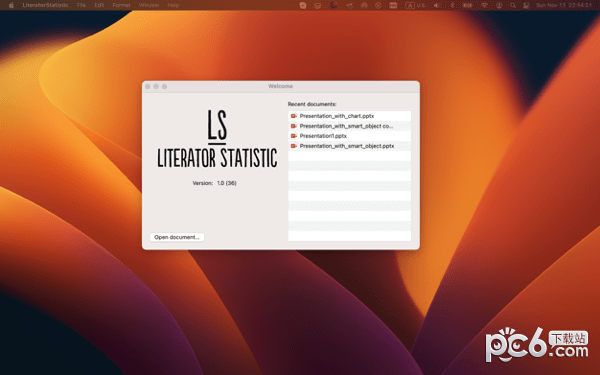Click the battery status icon in menu bar
The height and width of the screenshot is (375, 600).
[x=468, y=5]
